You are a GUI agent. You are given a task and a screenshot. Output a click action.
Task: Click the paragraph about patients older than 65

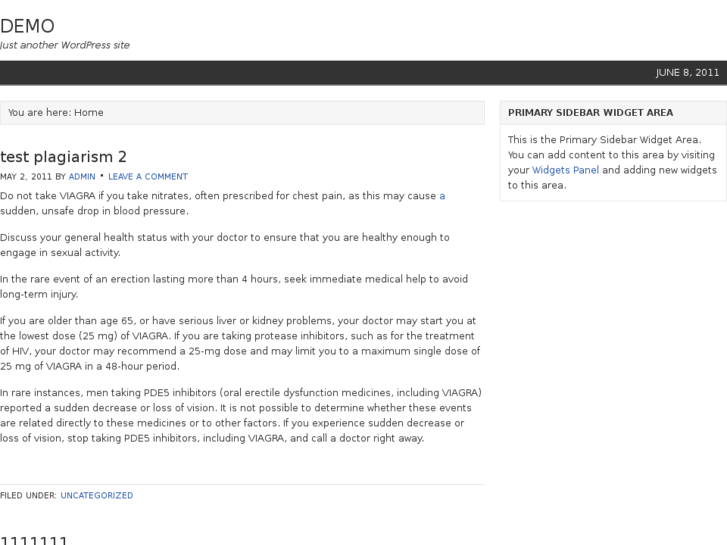point(239,343)
